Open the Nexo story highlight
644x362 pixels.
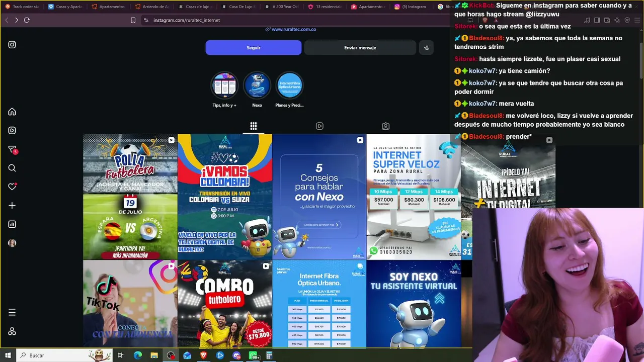(x=257, y=85)
